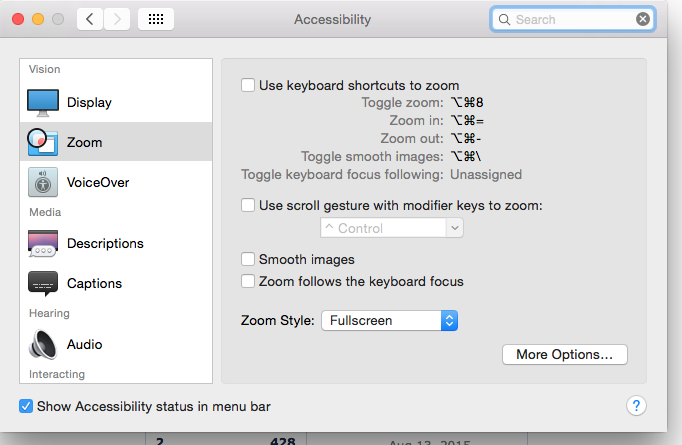Enable scroll gesture with modifier keys checkbox

(248, 205)
